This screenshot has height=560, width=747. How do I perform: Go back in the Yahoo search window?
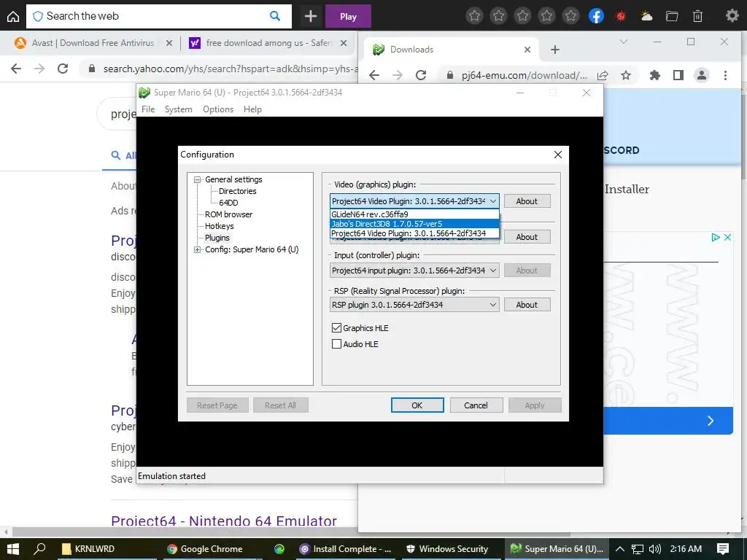click(x=16, y=69)
